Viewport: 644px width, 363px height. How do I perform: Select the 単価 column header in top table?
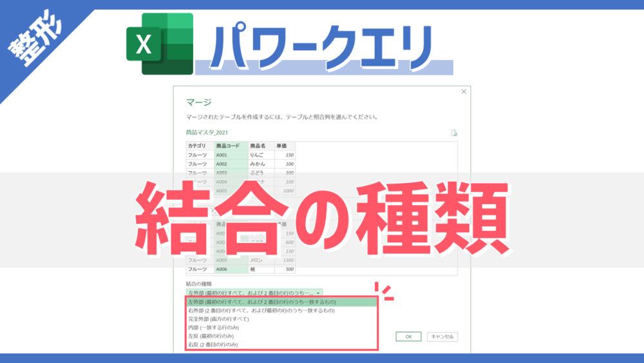285,146
